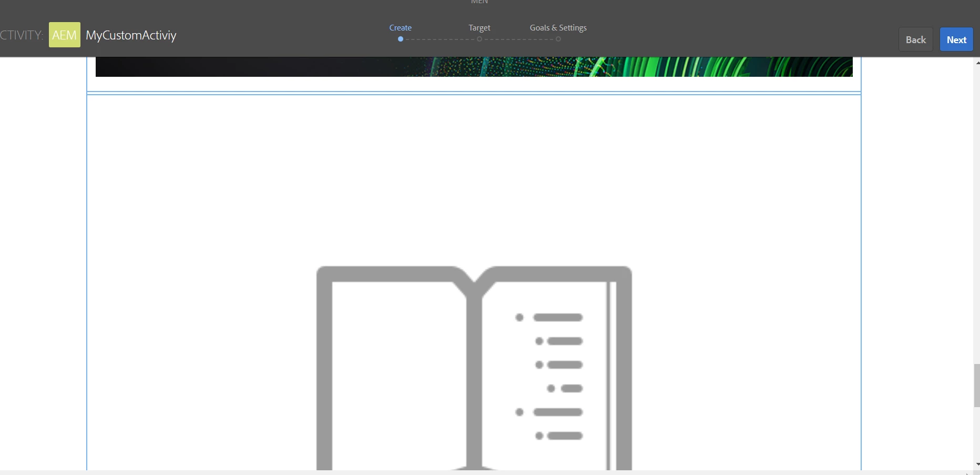Click the Target step progress dot
Viewport: 980px width, 475px height.
(x=479, y=39)
